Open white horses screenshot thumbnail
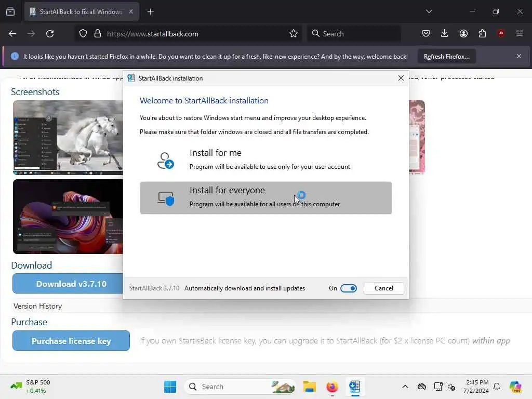 [68, 137]
